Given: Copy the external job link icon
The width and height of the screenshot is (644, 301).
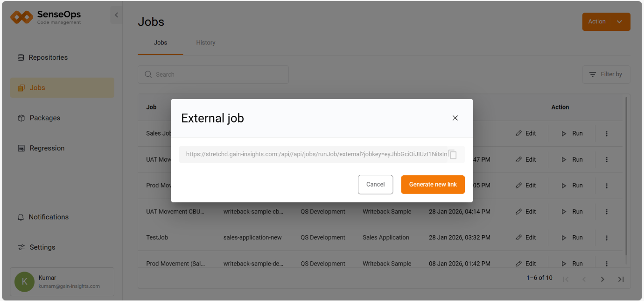Looking at the screenshot, I should [x=452, y=155].
